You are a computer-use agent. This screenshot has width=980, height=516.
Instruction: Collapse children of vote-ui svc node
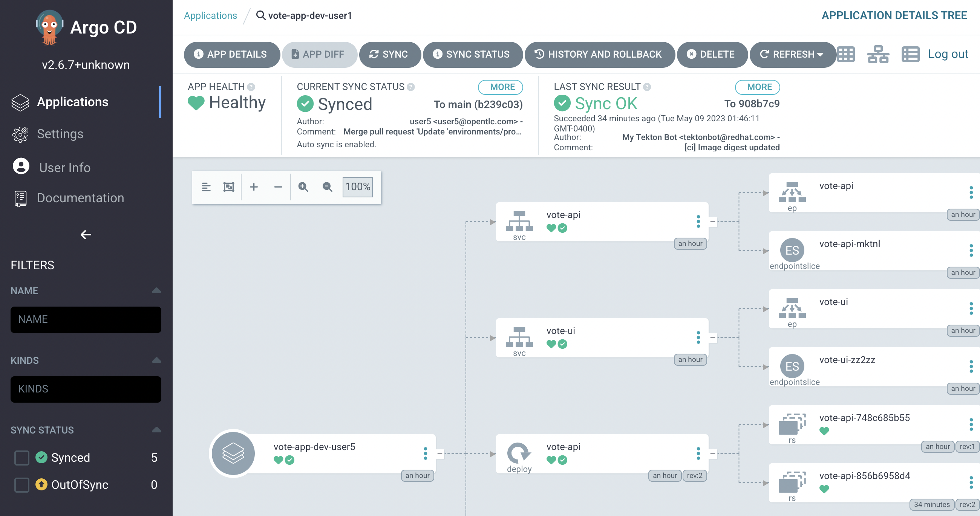point(712,338)
